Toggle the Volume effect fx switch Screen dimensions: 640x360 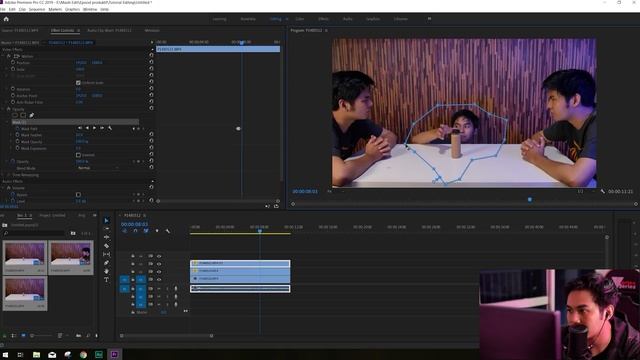9,188
